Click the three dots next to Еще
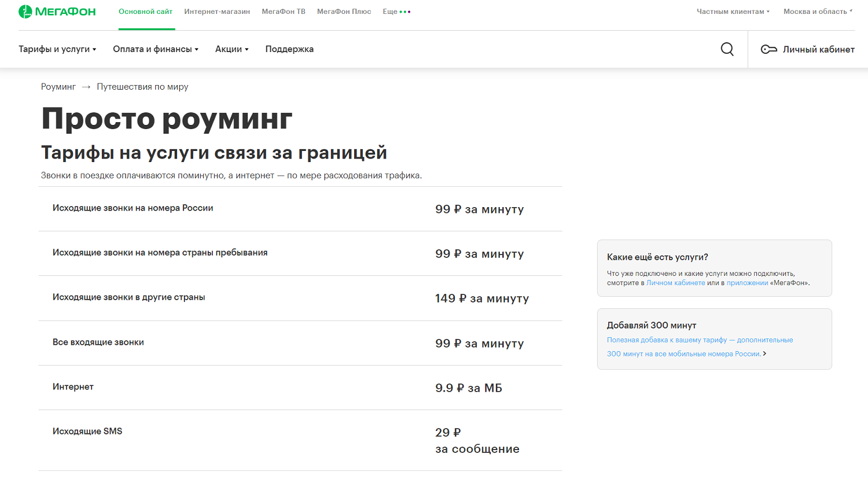The image size is (868, 483). 405,12
